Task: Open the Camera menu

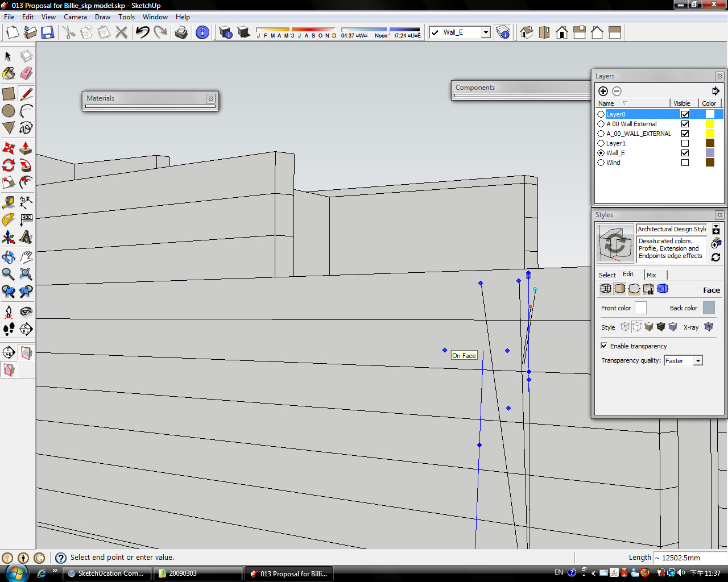Action: pyautogui.click(x=75, y=17)
